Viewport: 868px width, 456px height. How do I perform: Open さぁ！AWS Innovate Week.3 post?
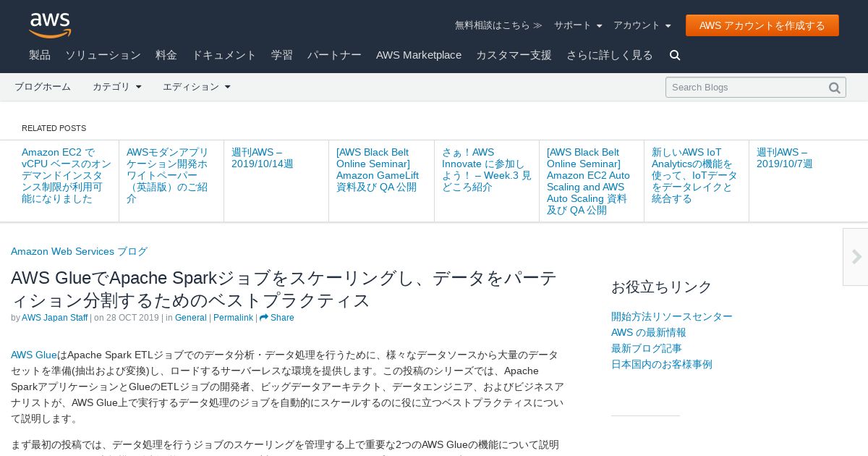tap(486, 169)
